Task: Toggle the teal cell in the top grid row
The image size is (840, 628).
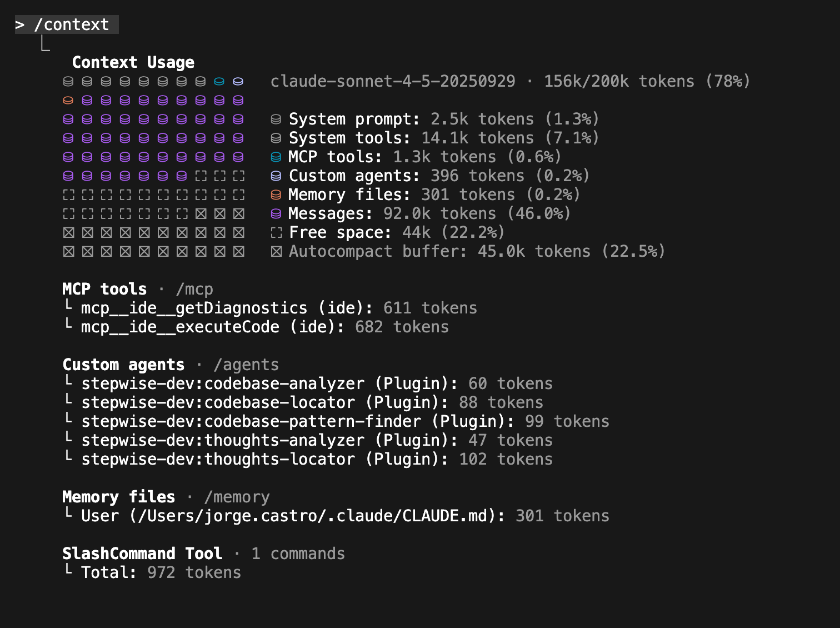Action: click(219, 81)
